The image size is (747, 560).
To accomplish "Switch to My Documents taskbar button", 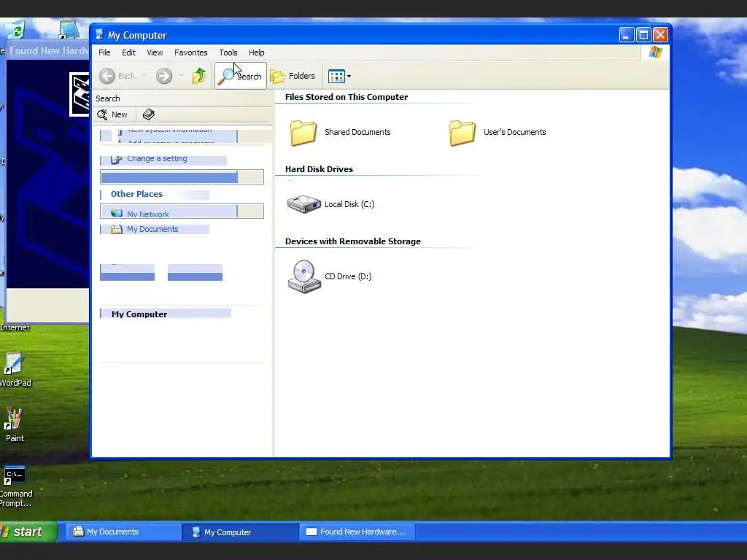I will (x=123, y=532).
